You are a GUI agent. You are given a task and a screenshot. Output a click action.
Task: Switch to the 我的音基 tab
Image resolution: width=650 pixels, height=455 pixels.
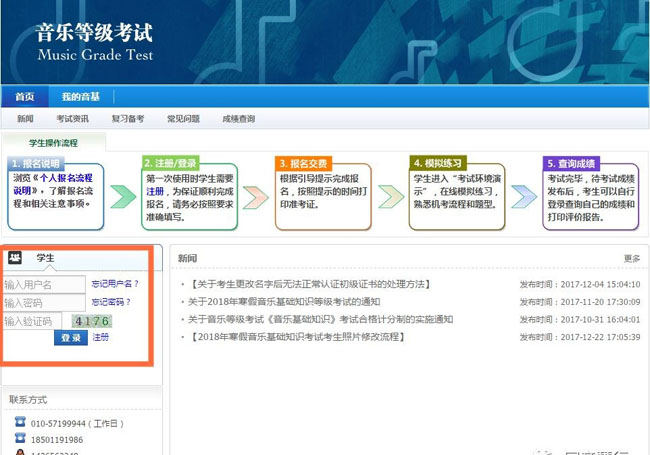[80, 97]
